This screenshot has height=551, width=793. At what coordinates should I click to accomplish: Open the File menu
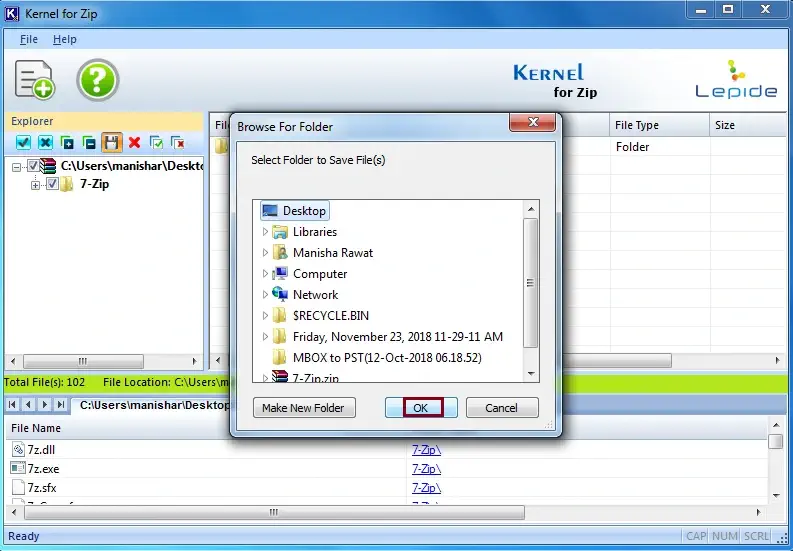[29, 39]
